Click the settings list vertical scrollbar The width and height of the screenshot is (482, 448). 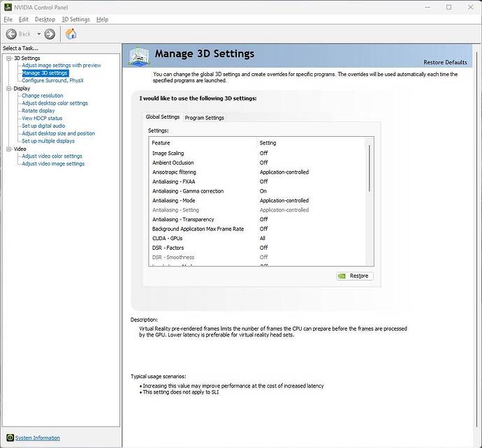pyautogui.click(x=369, y=202)
